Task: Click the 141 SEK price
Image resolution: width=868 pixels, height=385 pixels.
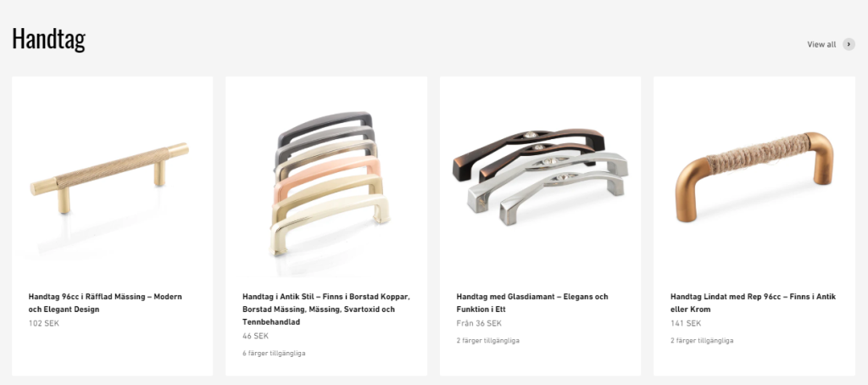Action: pyautogui.click(x=685, y=323)
